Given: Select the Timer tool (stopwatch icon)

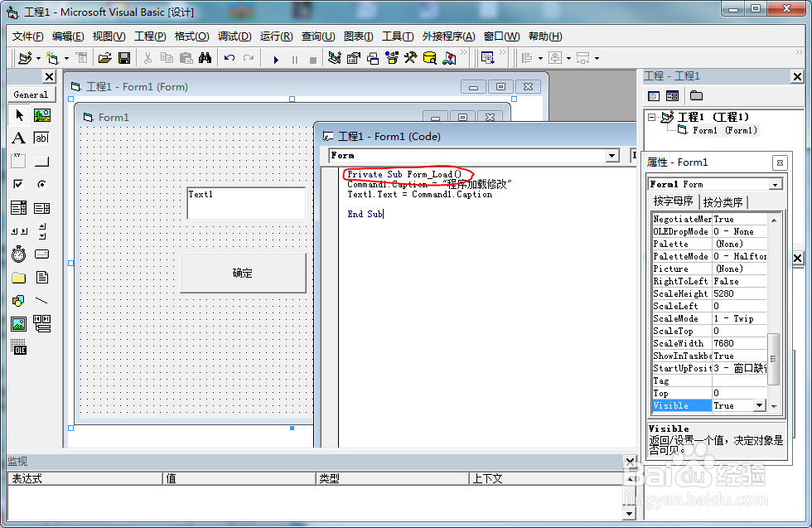Looking at the screenshot, I should click(18, 254).
